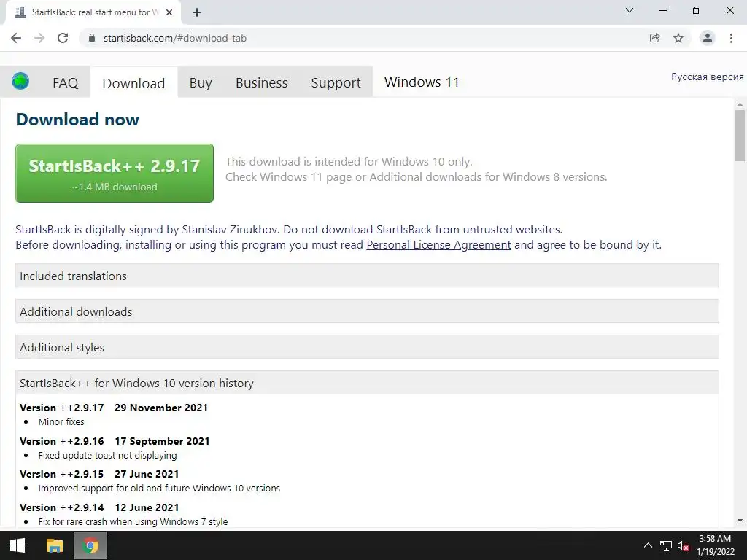Click the padlock site info icon
The height and width of the screenshot is (560, 747).
pyautogui.click(x=93, y=38)
